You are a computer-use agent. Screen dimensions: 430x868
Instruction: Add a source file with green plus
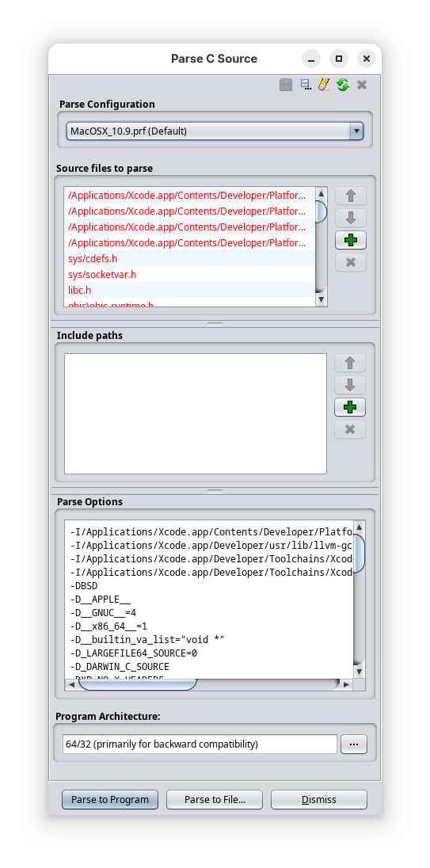350,240
